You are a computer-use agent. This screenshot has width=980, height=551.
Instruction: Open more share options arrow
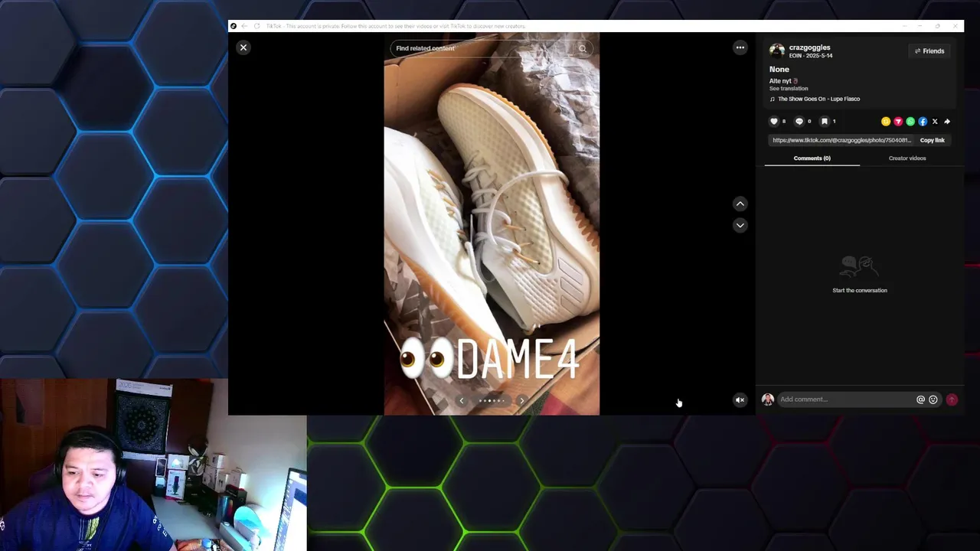947,122
